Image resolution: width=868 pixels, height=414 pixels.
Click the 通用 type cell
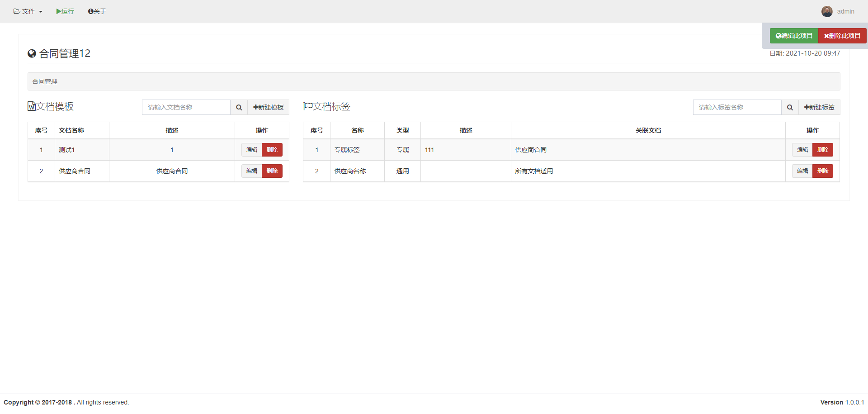pos(402,171)
